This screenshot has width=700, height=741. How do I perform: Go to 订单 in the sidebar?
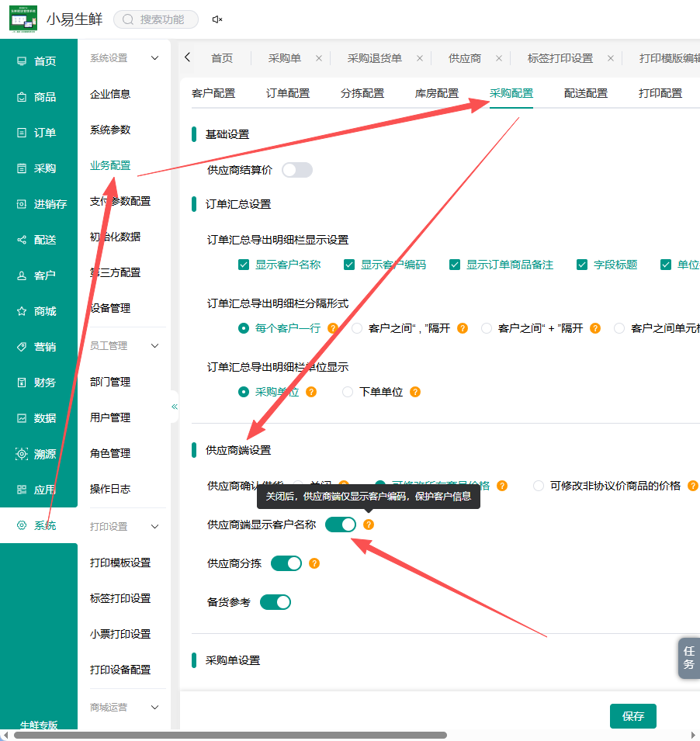coord(39,133)
